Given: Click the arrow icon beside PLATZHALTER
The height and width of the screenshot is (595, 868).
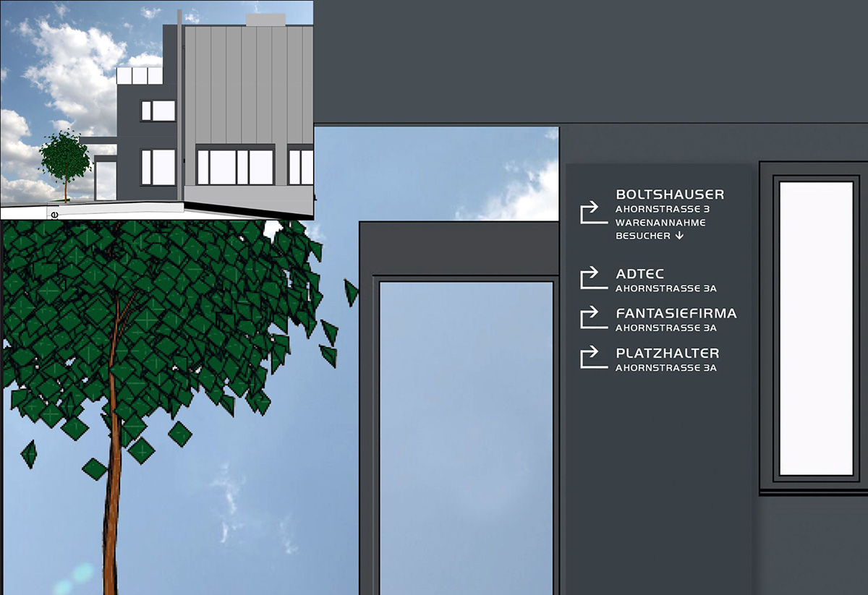Looking at the screenshot, I should coord(593,357).
